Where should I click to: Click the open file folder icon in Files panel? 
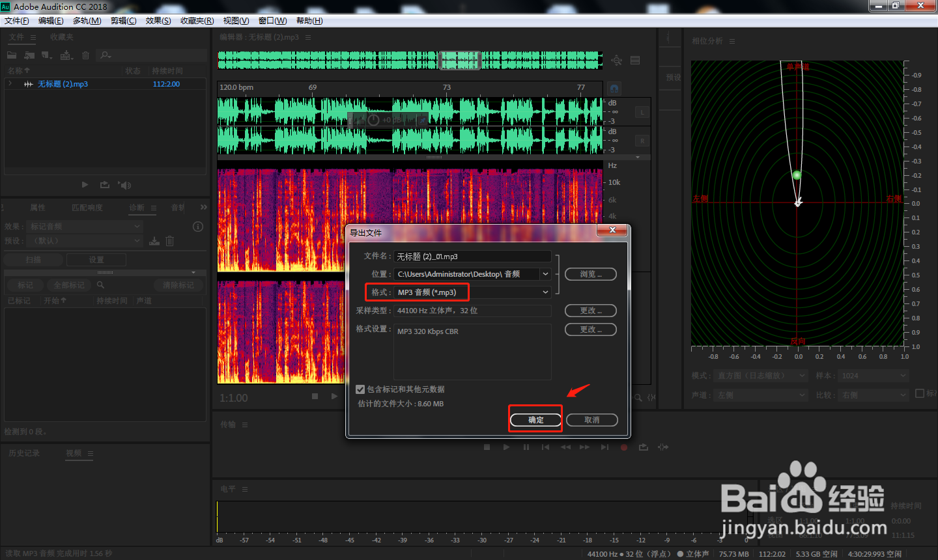(12, 55)
